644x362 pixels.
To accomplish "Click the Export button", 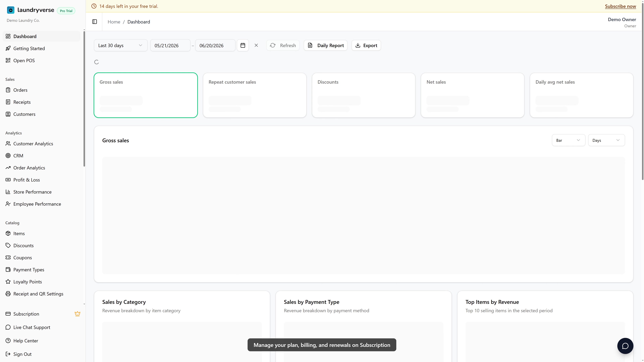I will [x=366, y=45].
